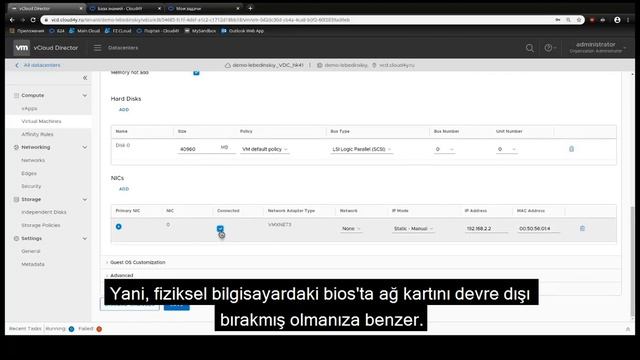The width and height of the screenshot is (640, 360).
Task: Open Edges in sidebar
Action: click(29, 173)
